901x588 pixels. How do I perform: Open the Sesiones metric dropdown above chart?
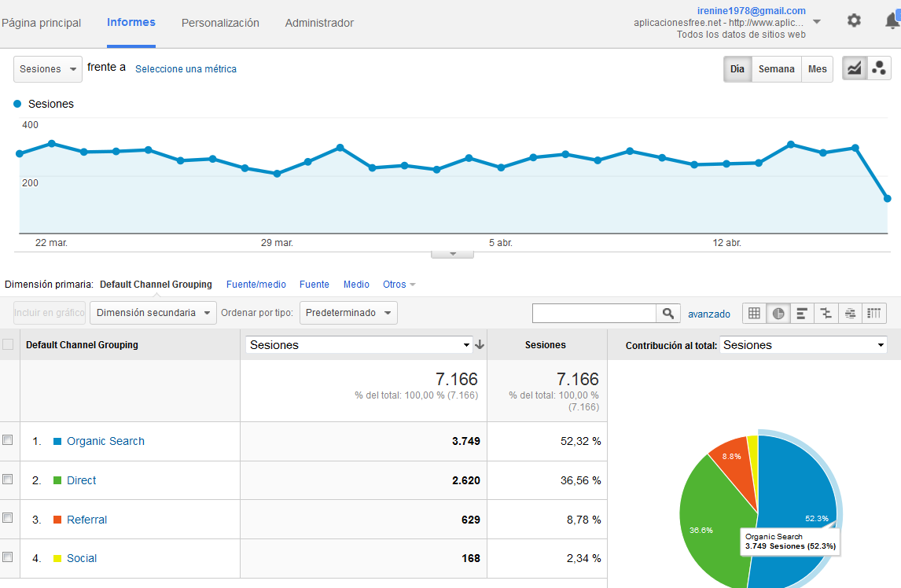[x=48, y=69]
